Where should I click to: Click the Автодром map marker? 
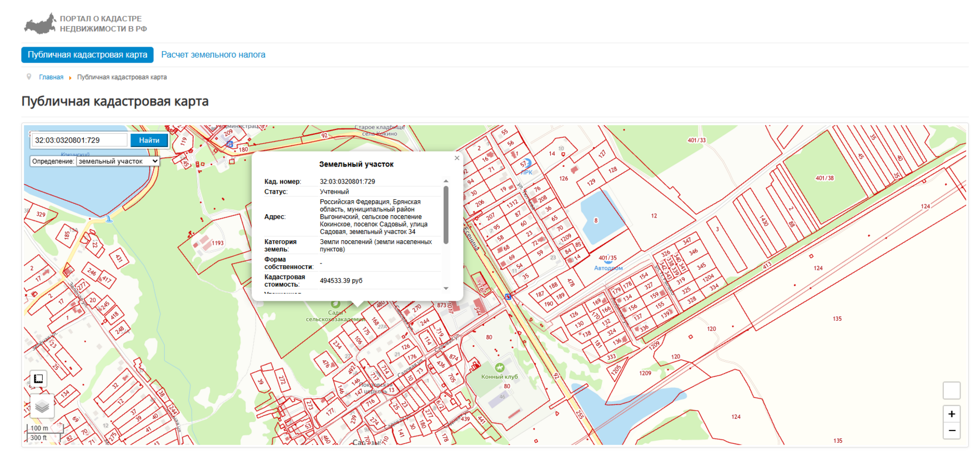coord(608,261)
